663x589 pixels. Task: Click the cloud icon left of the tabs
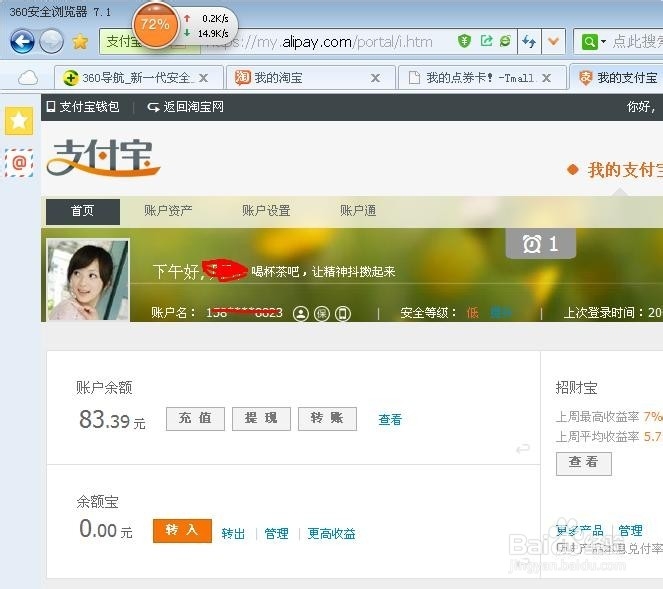tap(28, 78)
